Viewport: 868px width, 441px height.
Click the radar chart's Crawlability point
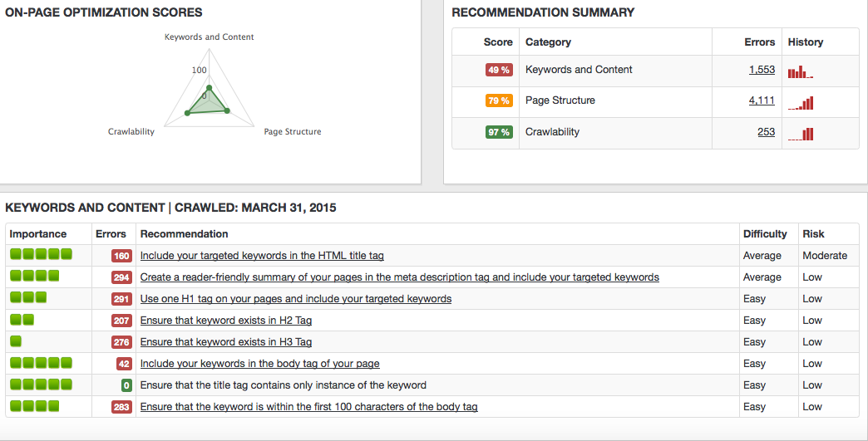point(187,113)
